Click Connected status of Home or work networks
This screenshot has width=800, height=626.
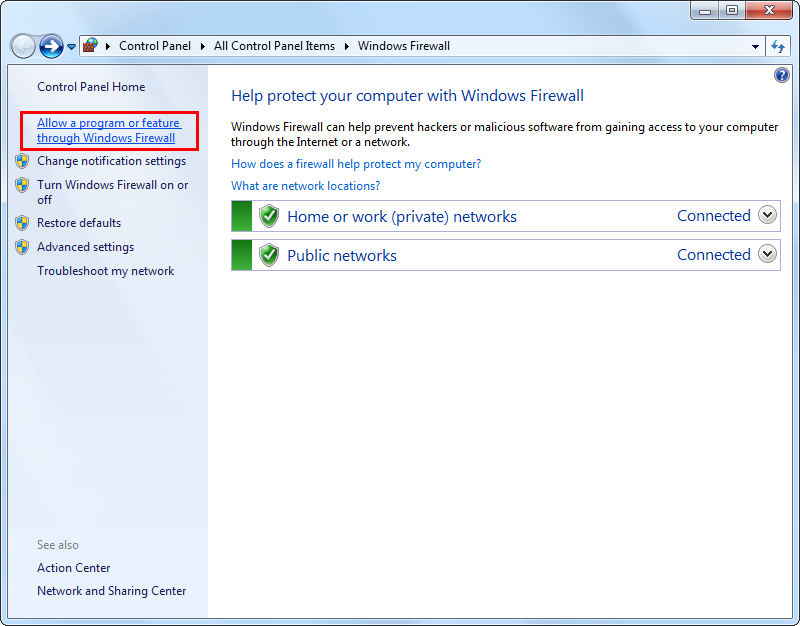point(714,216)
